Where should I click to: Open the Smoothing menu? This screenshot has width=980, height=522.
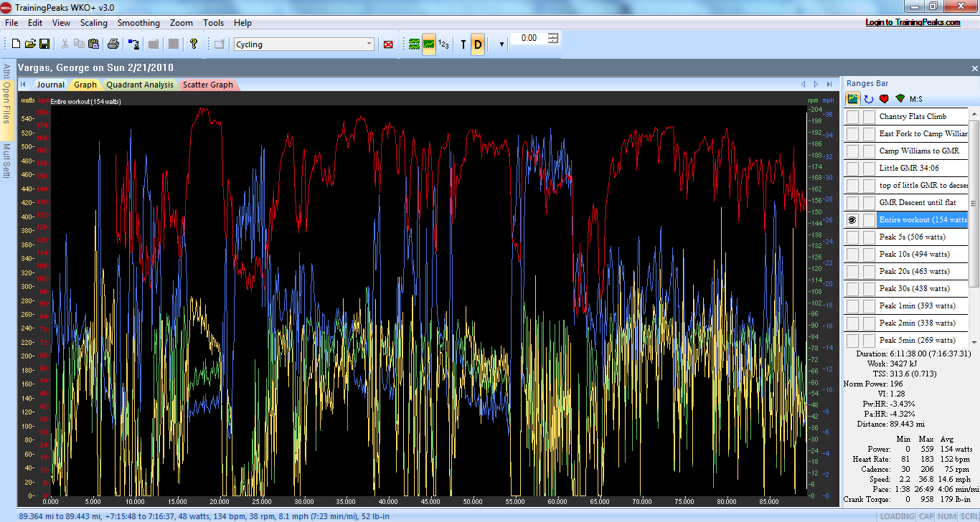[138, 23]
